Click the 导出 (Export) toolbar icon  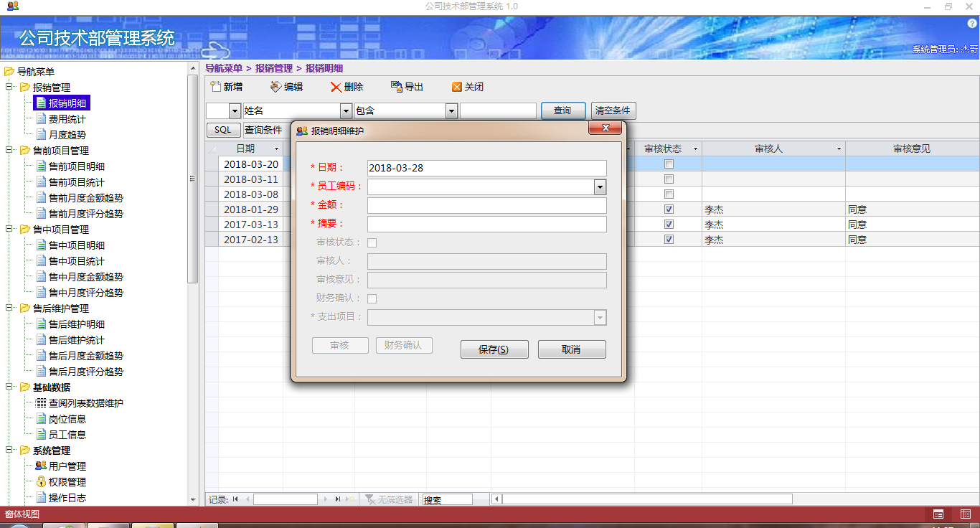pos(396,87)
